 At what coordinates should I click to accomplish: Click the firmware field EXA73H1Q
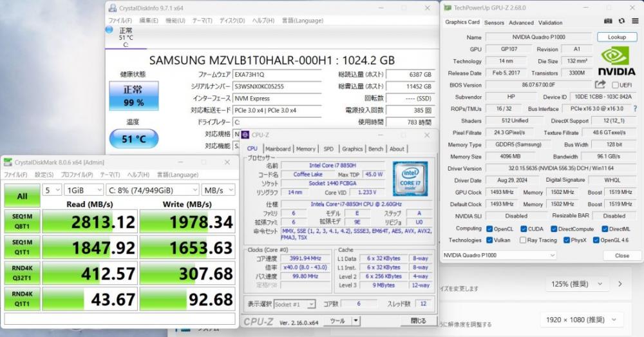[x=277, y=74]
